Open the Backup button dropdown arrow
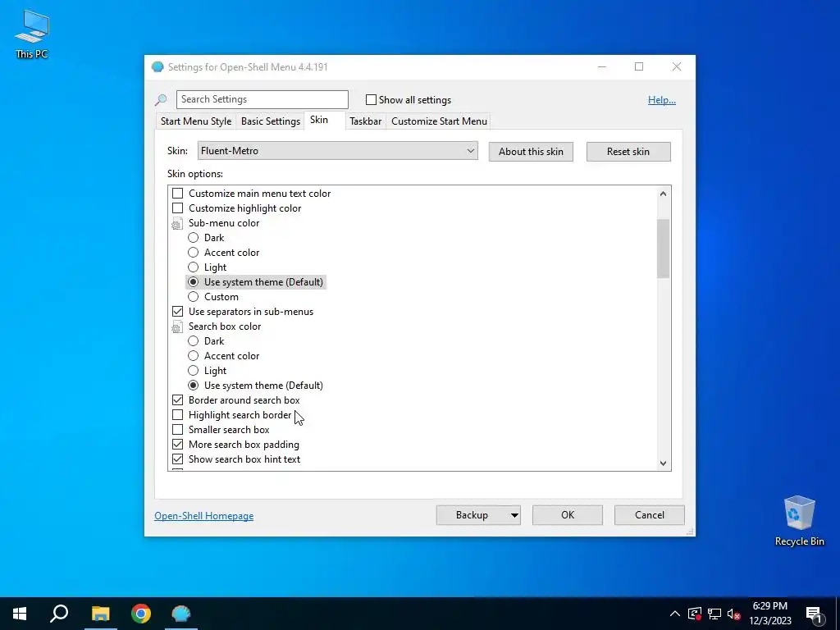Viewport: 840px width, 630px height. coord(514,515)
